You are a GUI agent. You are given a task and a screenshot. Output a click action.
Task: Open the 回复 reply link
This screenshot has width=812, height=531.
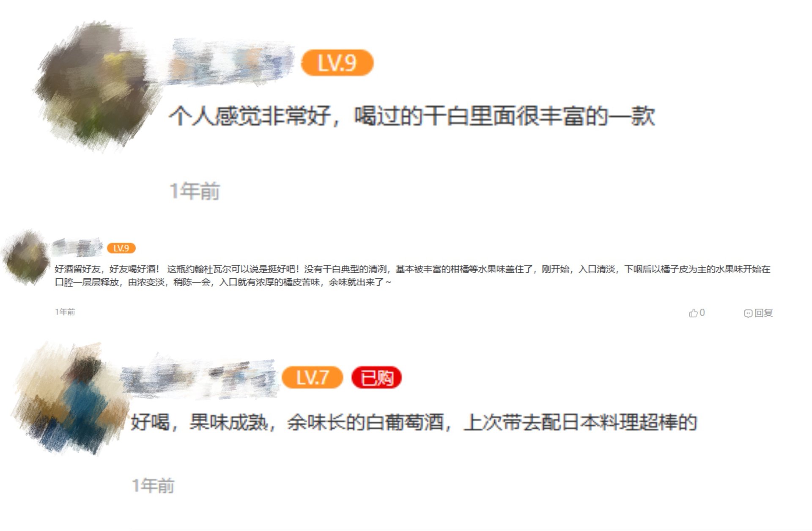763,313
